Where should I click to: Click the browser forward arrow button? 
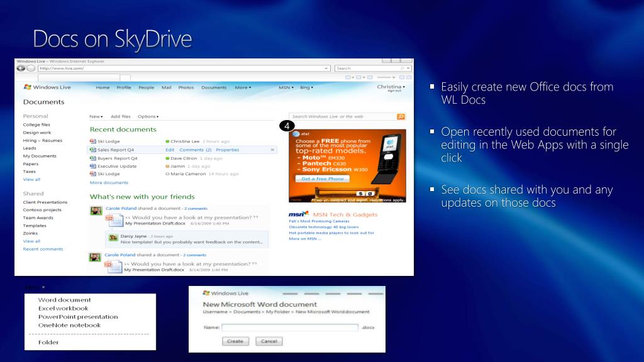coord(31,68)
